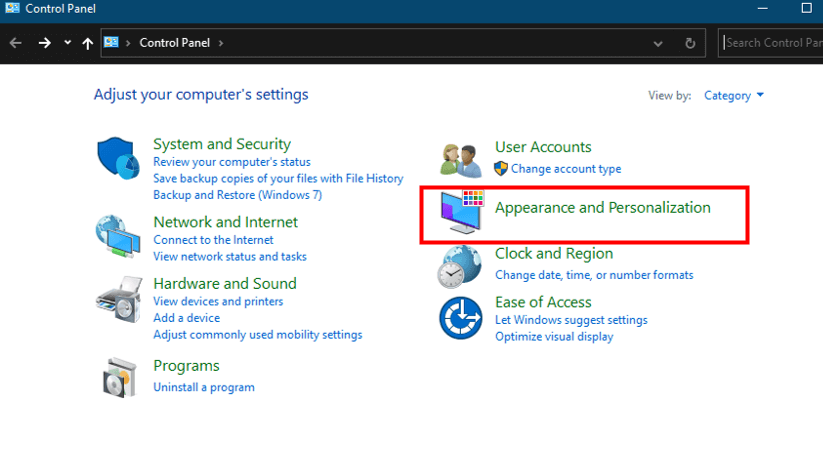
Task: Go back with the left arrow
Action: point(16,43)
